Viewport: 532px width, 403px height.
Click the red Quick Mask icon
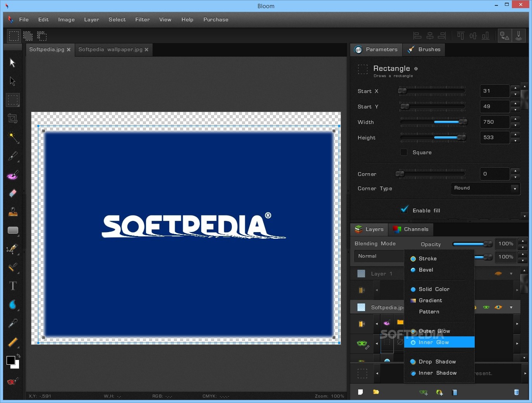12,382
